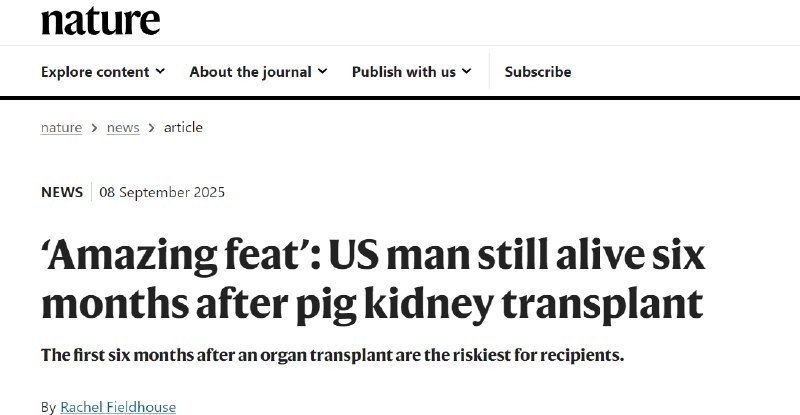Click the breadcrumb arrow after nature
800x415 pixels.
pyautogui.click(x=94, y=128)
